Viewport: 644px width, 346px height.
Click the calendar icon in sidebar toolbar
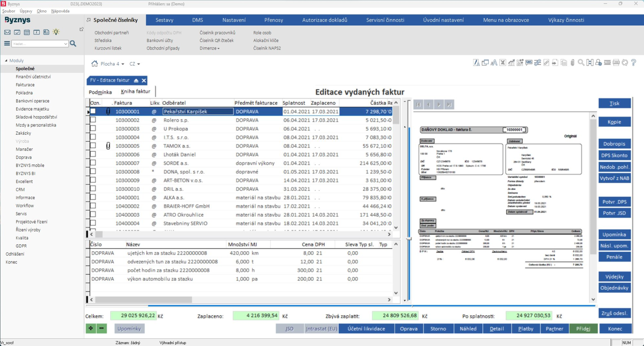(27, 32)
